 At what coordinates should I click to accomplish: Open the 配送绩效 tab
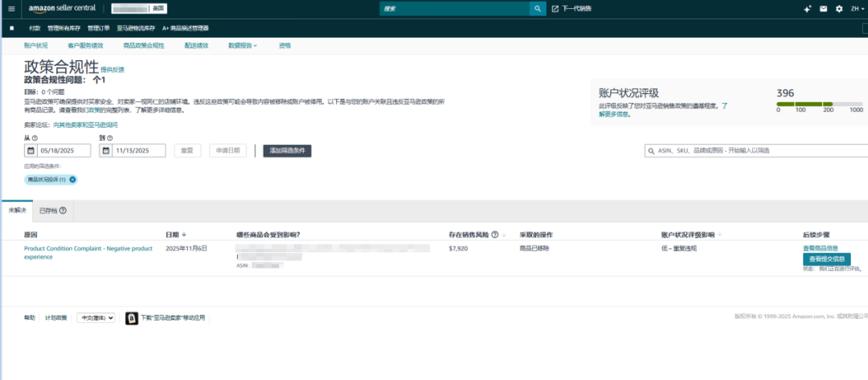tap(197, 45)
